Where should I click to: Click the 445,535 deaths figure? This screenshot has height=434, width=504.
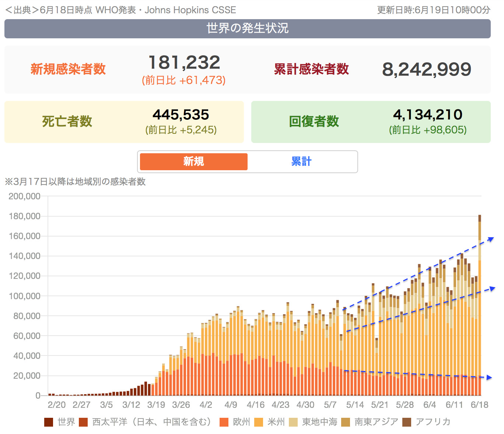(x=181, y=115)
